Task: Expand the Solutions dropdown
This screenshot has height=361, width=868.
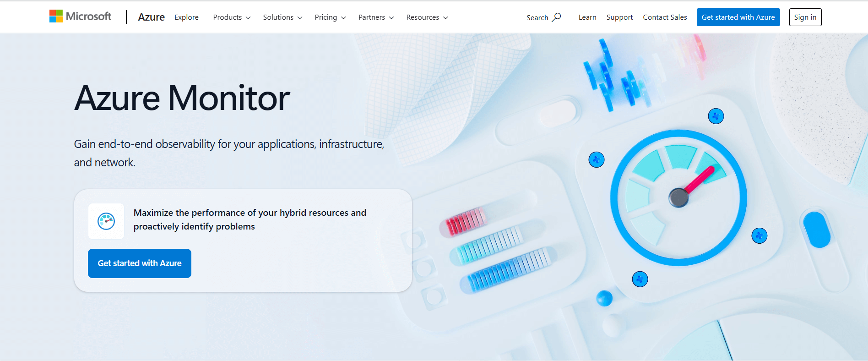Action: [x=282, y=17]
